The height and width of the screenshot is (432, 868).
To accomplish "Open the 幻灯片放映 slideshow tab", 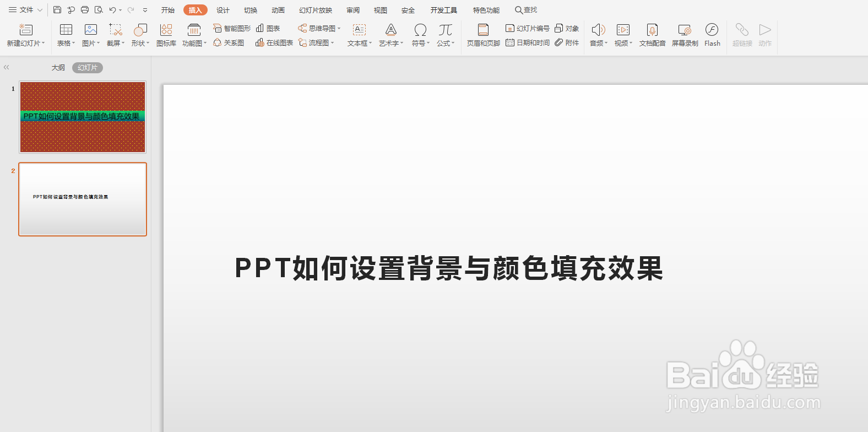I will pyautogui.click(x=316, y=10).
